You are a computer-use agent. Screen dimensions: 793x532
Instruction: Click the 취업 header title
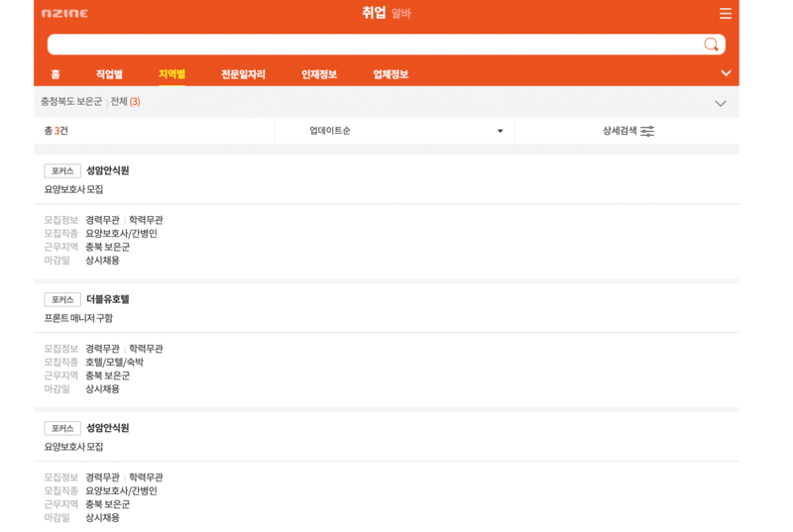pyautogui.click(x=374, y=13)
